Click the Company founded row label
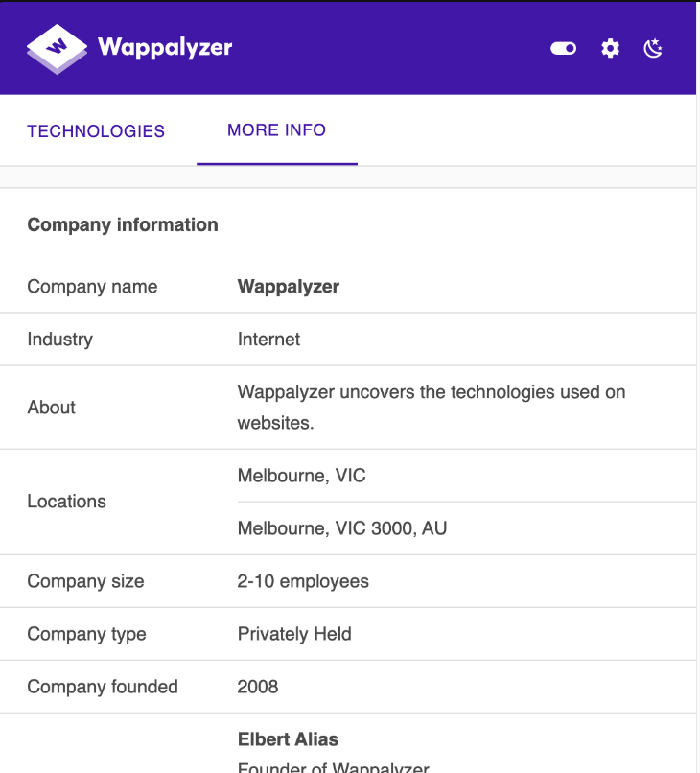The image size is (700, 773). (x=103, y=687)
